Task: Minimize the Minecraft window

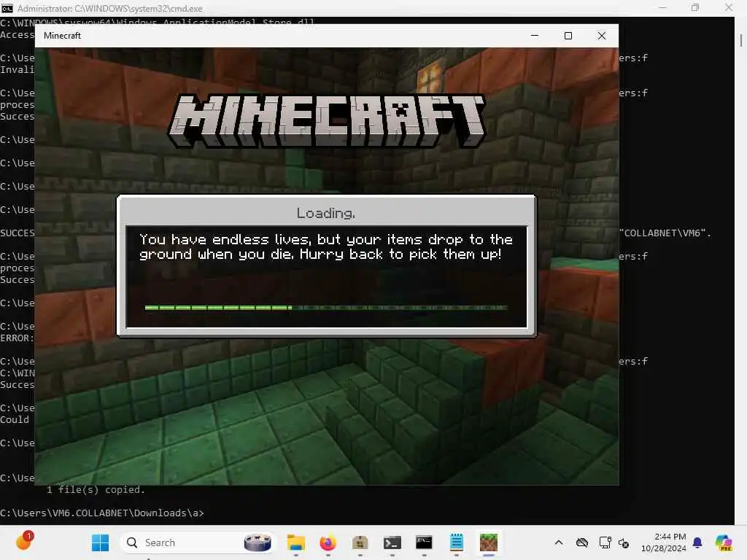Action: tap(535, 36)
